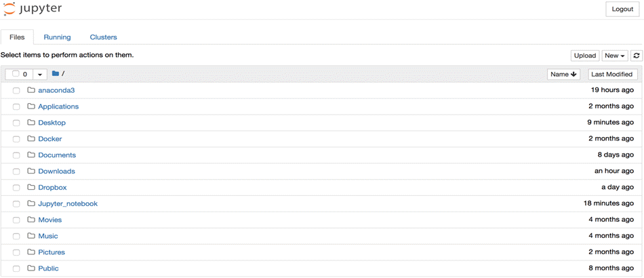The width and height of the screenshot is (644, 278).
Task: Click the Music folder icon
Action: [x=31, y=236]
